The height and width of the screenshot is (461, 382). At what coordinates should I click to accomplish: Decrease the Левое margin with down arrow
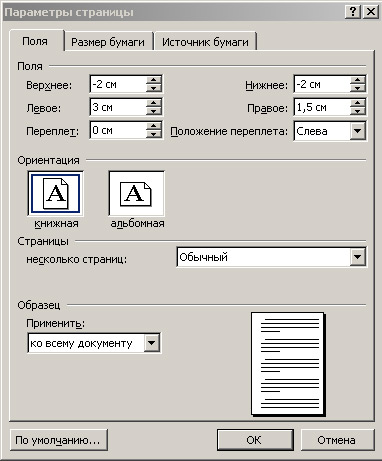154,111
